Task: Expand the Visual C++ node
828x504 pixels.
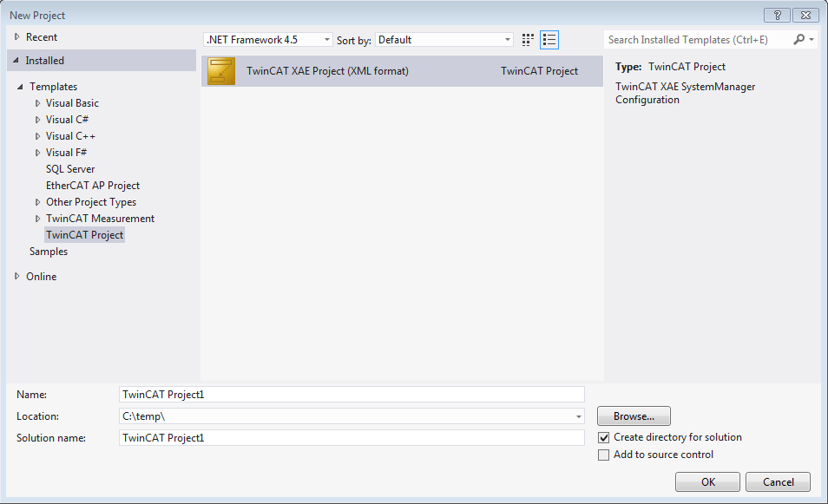Action: (37, 136)
